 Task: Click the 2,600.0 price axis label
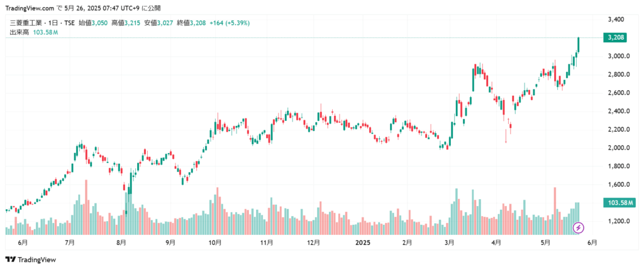[x=618, y=93]
